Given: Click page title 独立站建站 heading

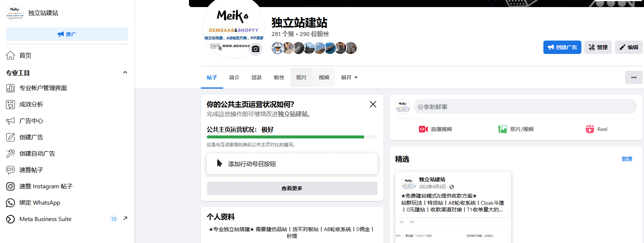Looking at the screenshot, I should click(299, 23).
